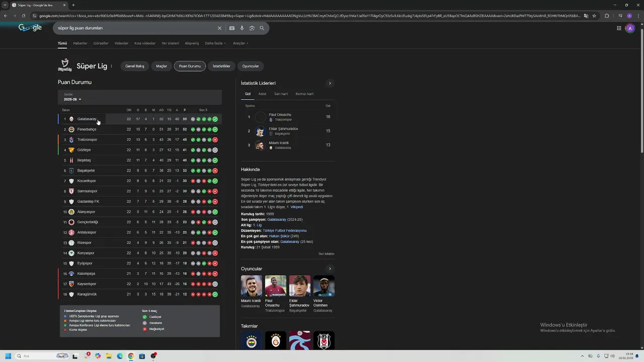The height and width of the screenshot is (362, 644).
Task: Open Microsoft Store from the taskbar
Action: 142,356
